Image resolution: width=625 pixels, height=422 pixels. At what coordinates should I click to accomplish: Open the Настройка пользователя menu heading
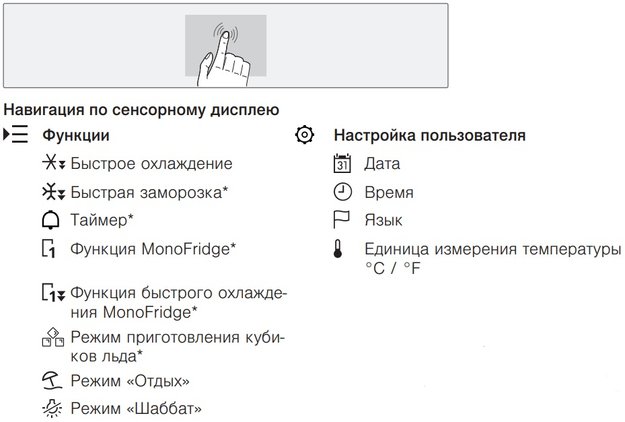(x=430, y=135)
